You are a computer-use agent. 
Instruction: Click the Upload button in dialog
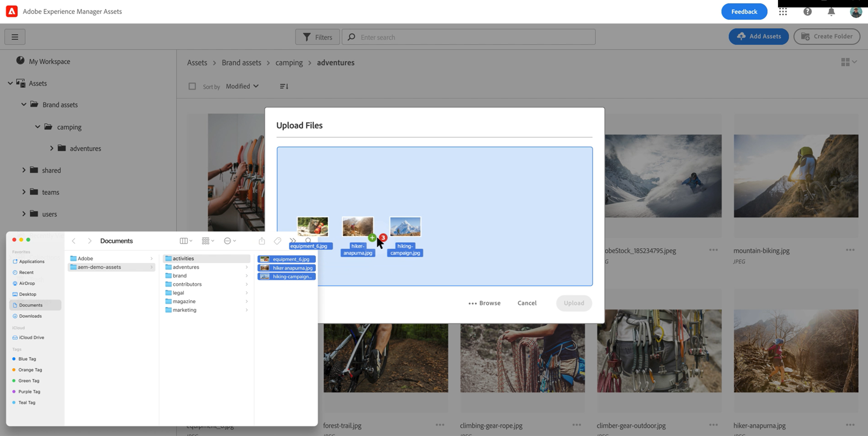pos(574,303)
